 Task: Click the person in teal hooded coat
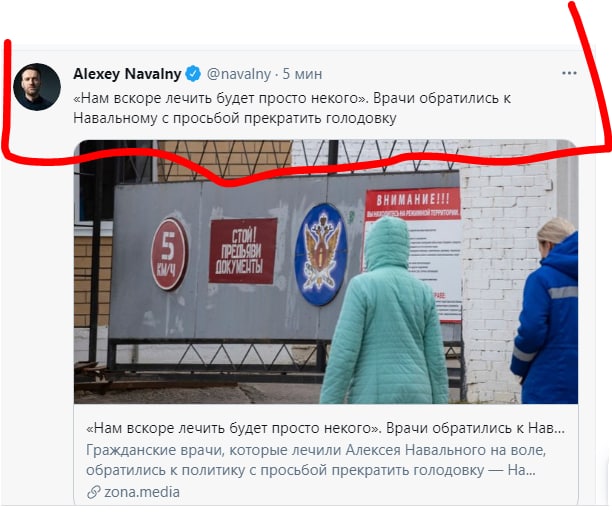384,311
